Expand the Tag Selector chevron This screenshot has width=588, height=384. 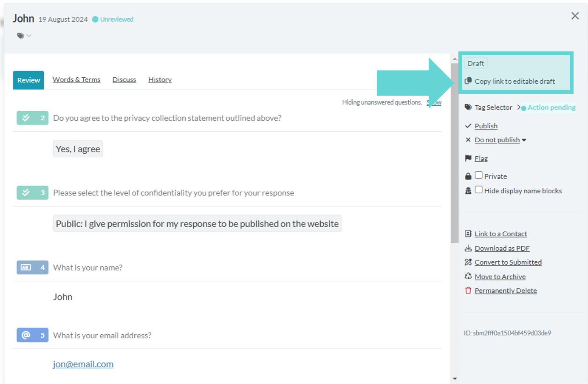[519, 107]
